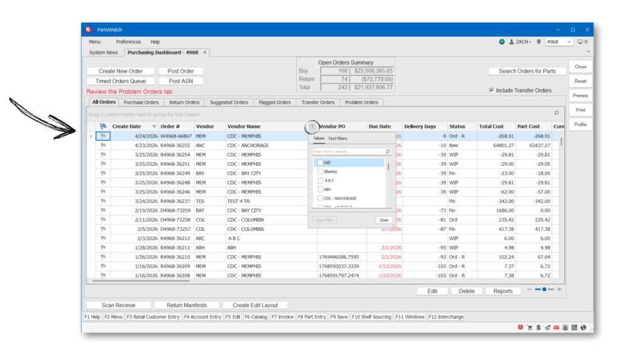Switch to the Problem Orders tab

(x=362, y=102)
